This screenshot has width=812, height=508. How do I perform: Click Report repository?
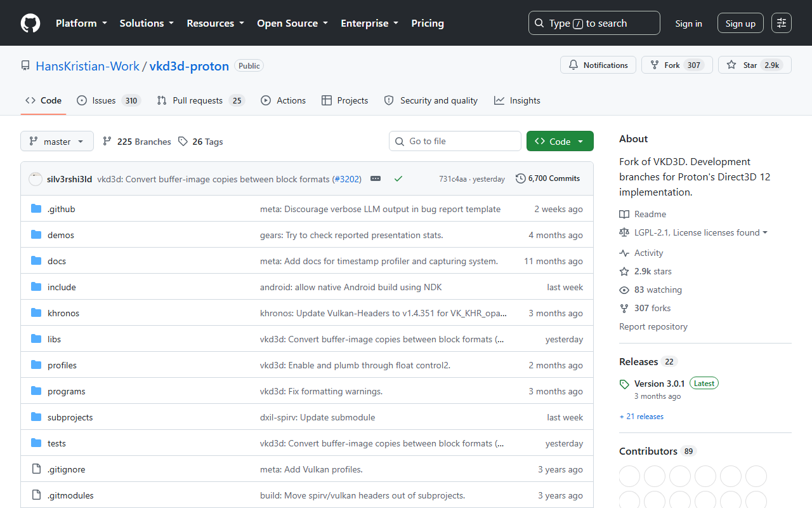tap(653, 326)
